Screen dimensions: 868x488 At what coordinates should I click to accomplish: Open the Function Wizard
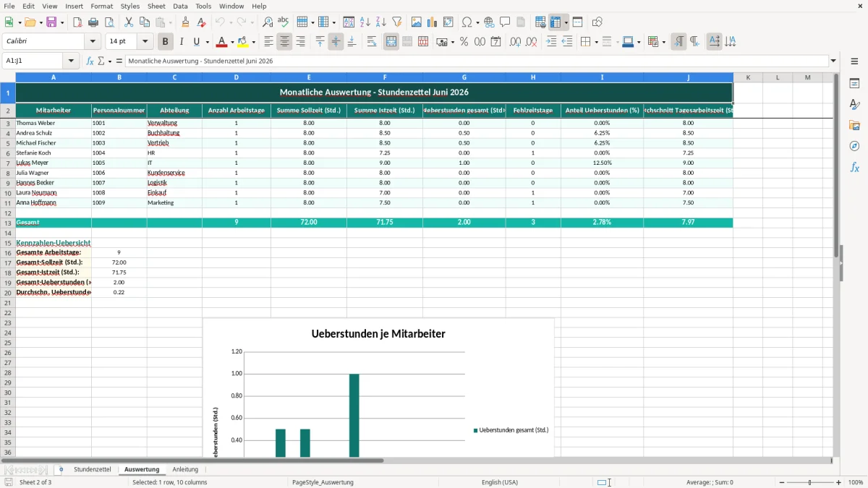(90, 61)
